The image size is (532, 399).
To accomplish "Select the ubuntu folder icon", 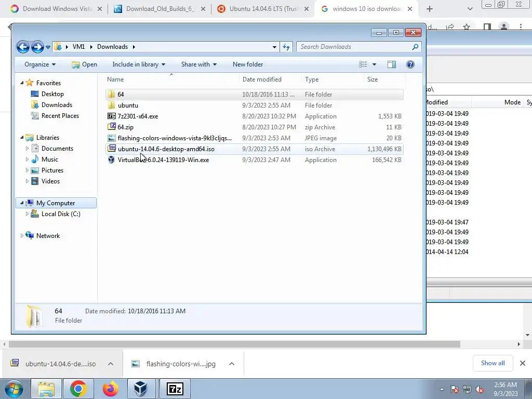I will coord(111,105).
